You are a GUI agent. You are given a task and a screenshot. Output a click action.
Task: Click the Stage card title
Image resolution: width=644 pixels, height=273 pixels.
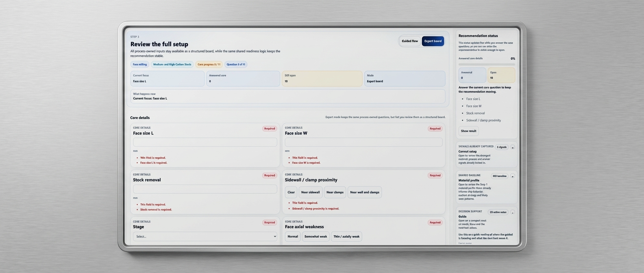tap(139, 227)
